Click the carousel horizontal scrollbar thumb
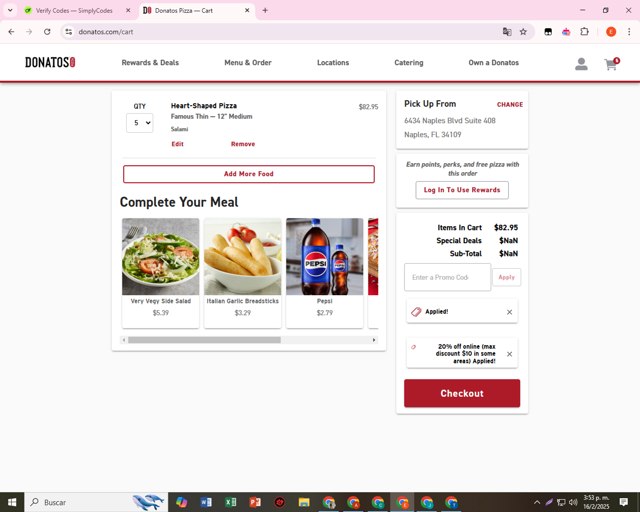This screenshot has height=512, width=640. point(204,340)
